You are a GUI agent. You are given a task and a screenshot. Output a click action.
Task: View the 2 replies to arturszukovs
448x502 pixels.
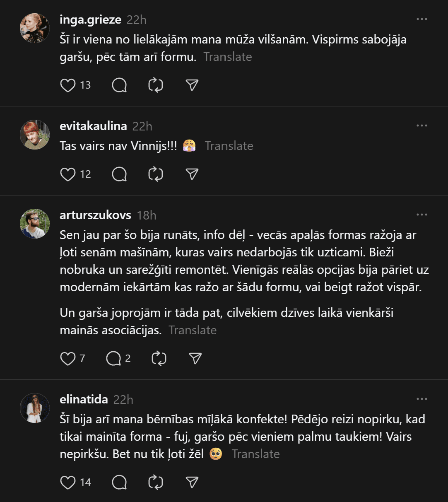pyautogui.click(x=118, y=359)
